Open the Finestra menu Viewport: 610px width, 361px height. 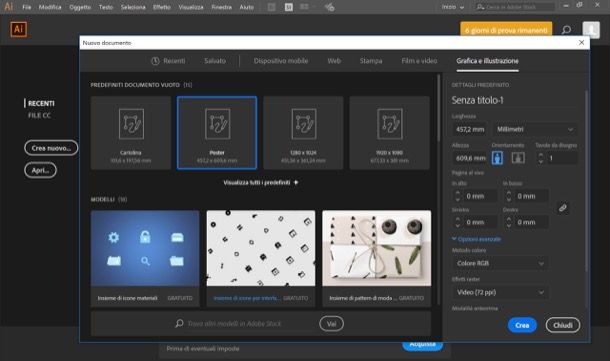(222, 7)
